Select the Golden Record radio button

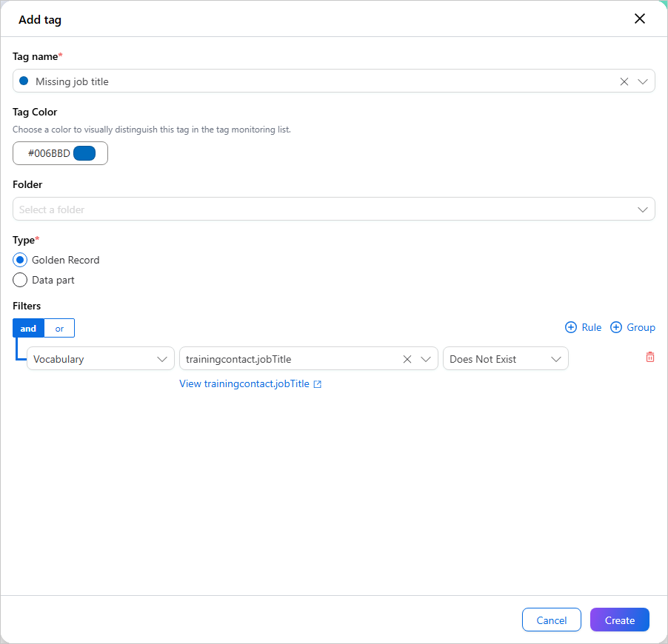tap(20, 260)
